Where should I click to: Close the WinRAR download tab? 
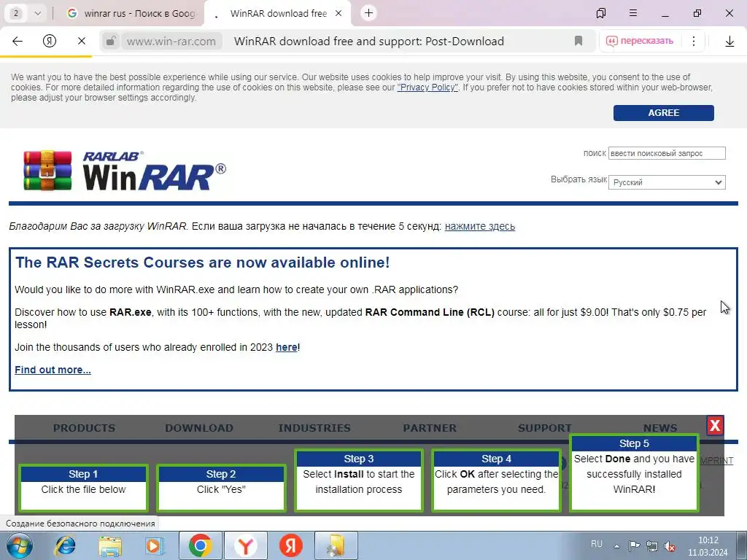[x=338, y=13]
